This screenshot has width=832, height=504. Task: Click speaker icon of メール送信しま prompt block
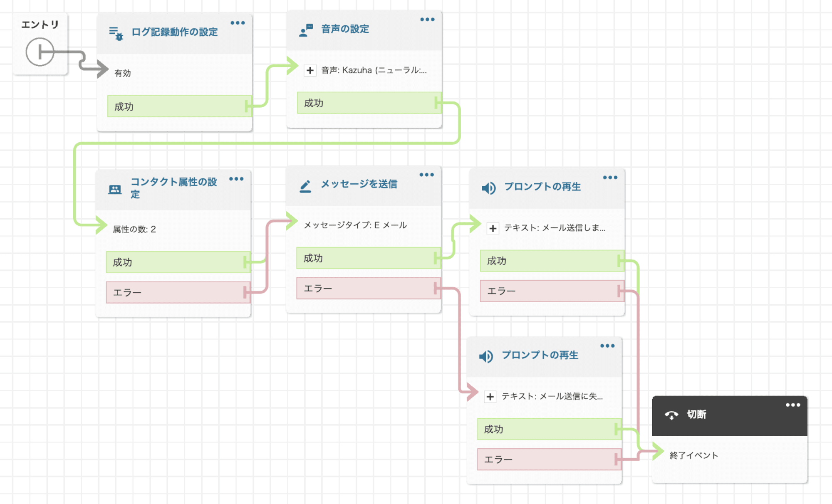[489, 188]
